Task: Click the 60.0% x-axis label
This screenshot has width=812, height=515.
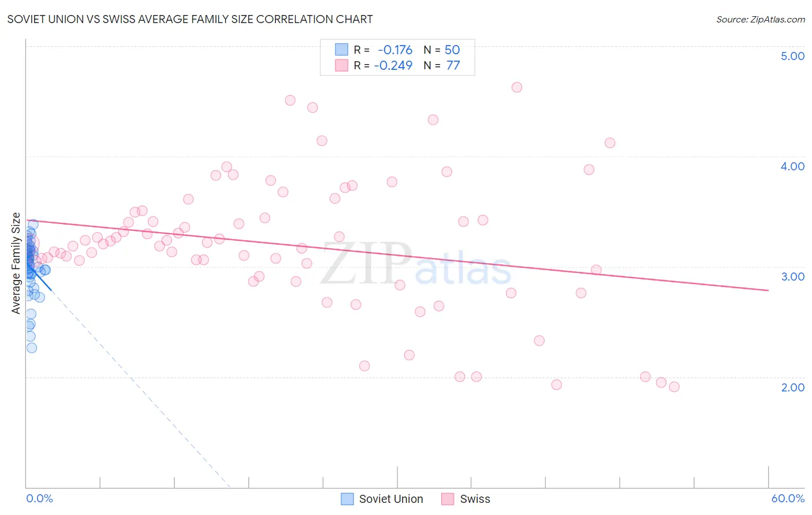Action: click(788, 498)
